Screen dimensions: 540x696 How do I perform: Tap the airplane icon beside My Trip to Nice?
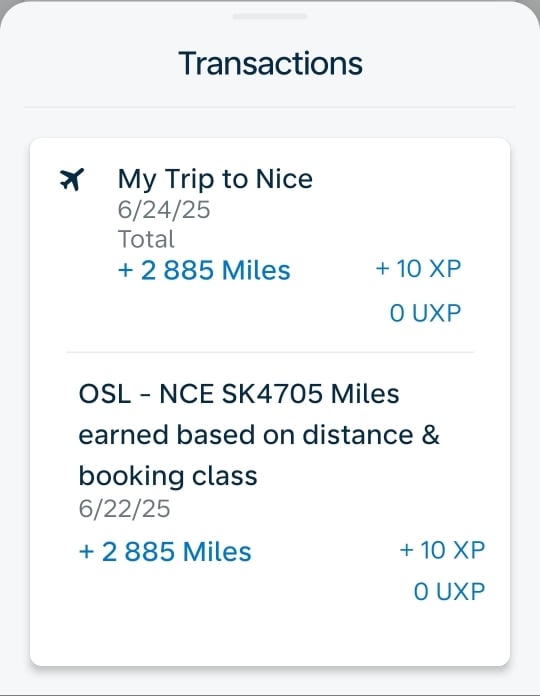tap(71, 179)
